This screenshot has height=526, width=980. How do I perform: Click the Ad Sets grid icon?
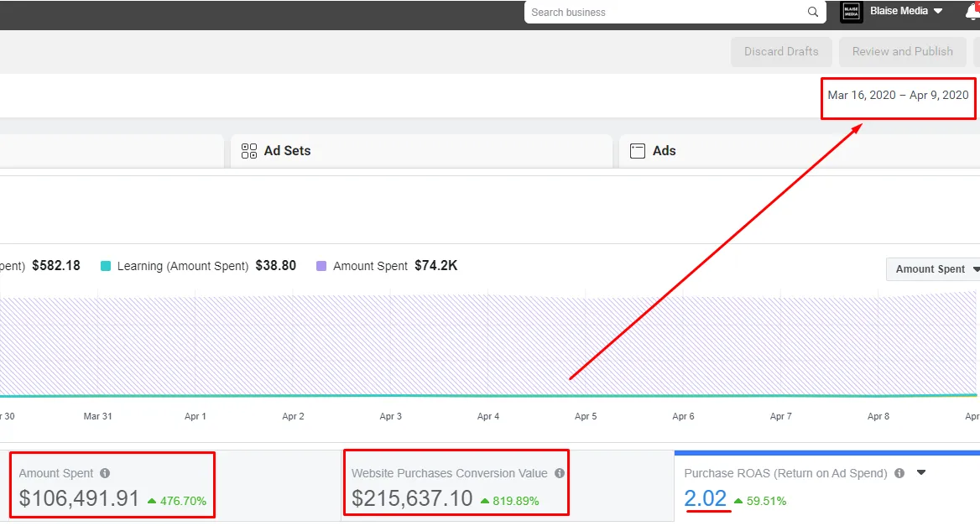(x=248, y=151)
